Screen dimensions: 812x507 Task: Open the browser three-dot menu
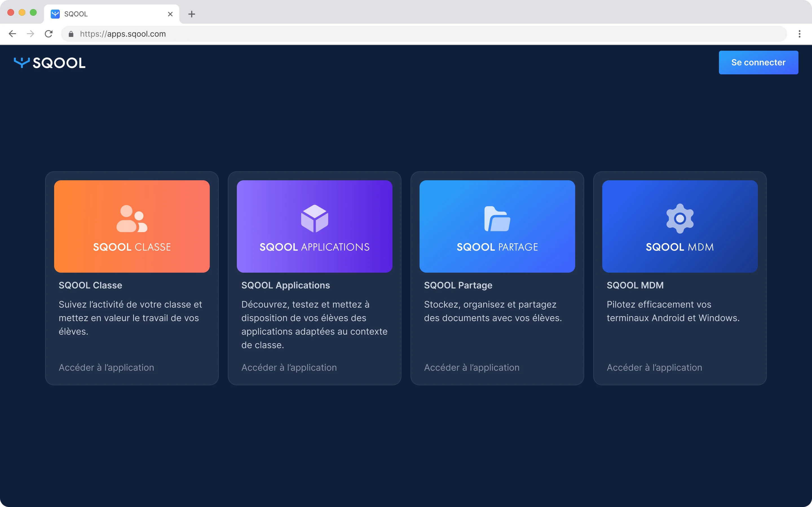800,34
